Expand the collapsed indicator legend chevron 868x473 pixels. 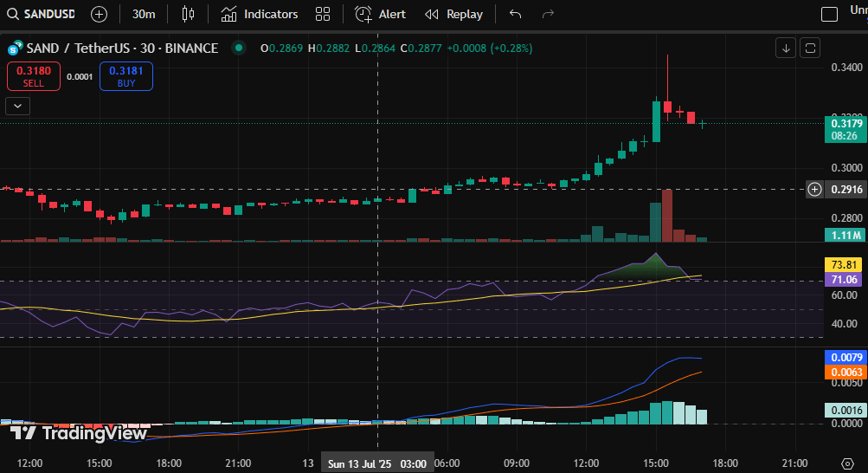pyautogui.click(x=17, y=106)
